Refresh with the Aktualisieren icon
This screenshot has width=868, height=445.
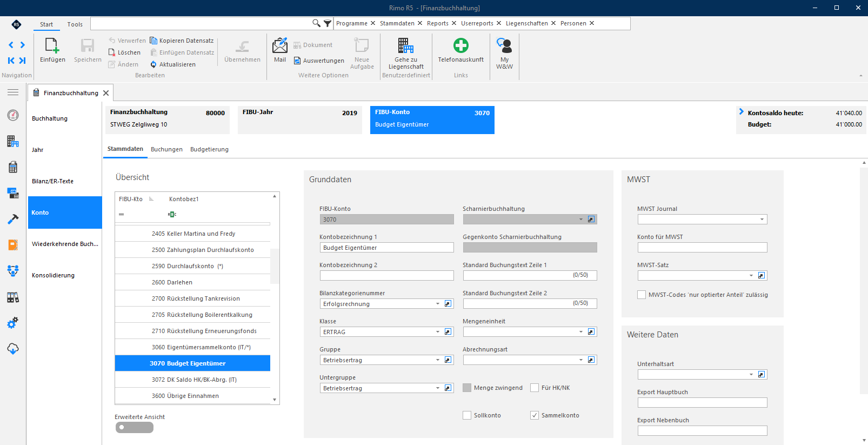pos(153,64)
